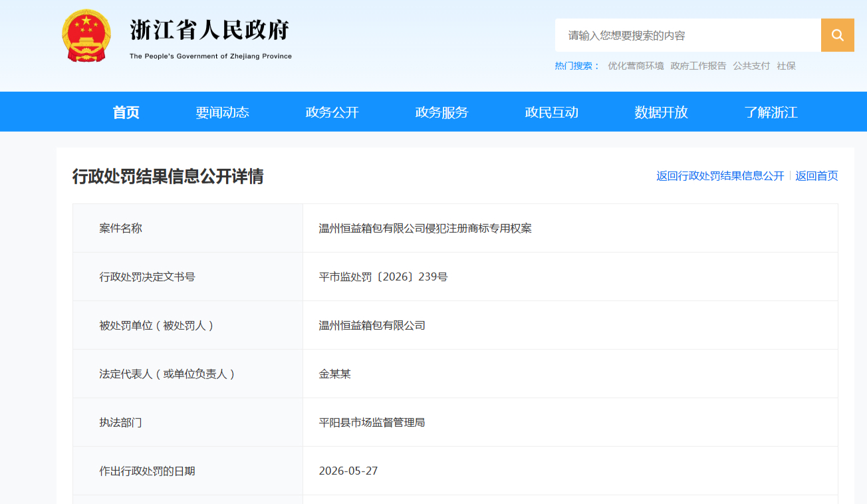Select hot search term 公共支付
The image size is (867, 504).
pyautogui.click(x=751, y=66)
